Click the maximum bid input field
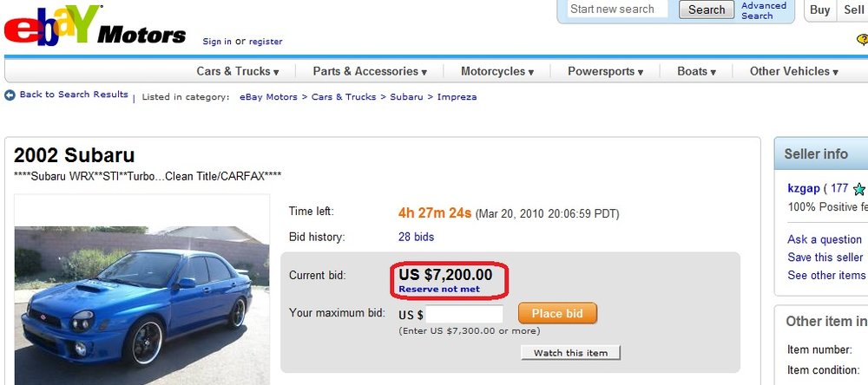Screen dimensions: 868x385 [x=464, y=314]
